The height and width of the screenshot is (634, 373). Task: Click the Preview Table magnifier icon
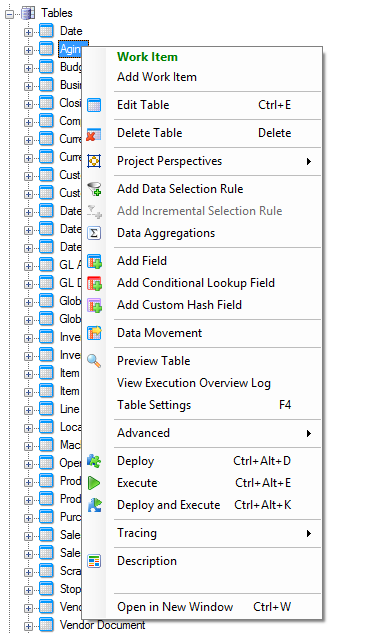94,361
